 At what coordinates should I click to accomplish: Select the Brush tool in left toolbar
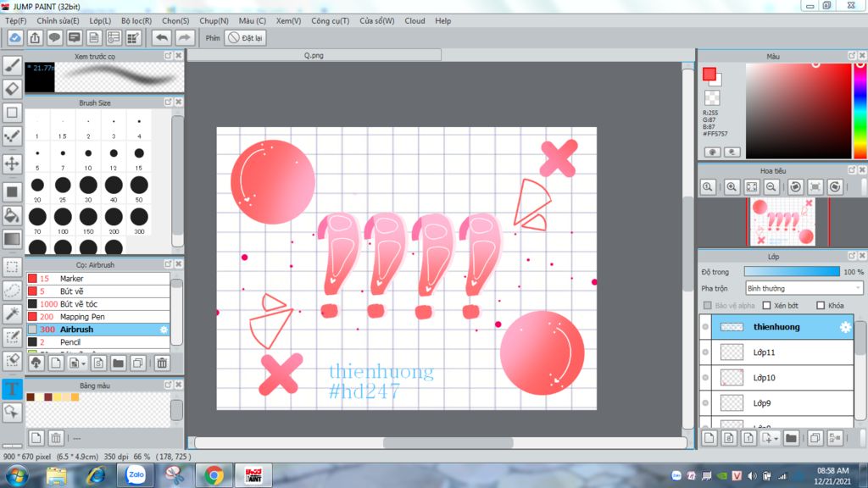pos(12,65)
